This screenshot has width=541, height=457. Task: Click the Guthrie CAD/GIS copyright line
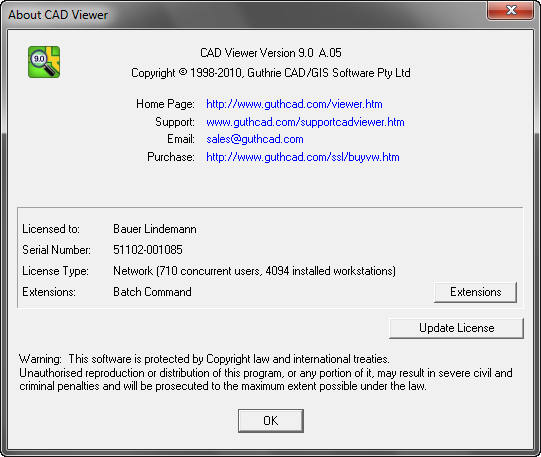click(x=270, y=73)
